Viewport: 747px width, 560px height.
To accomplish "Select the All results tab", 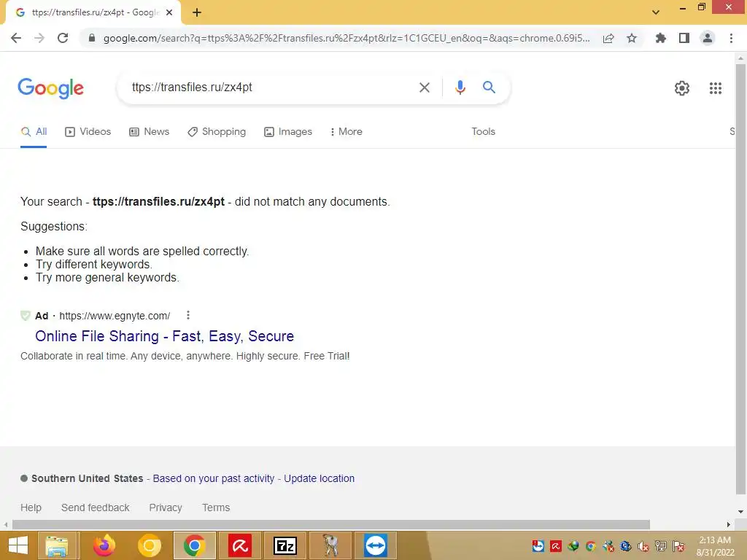I will pyautogui.click(x=34, y=132).
